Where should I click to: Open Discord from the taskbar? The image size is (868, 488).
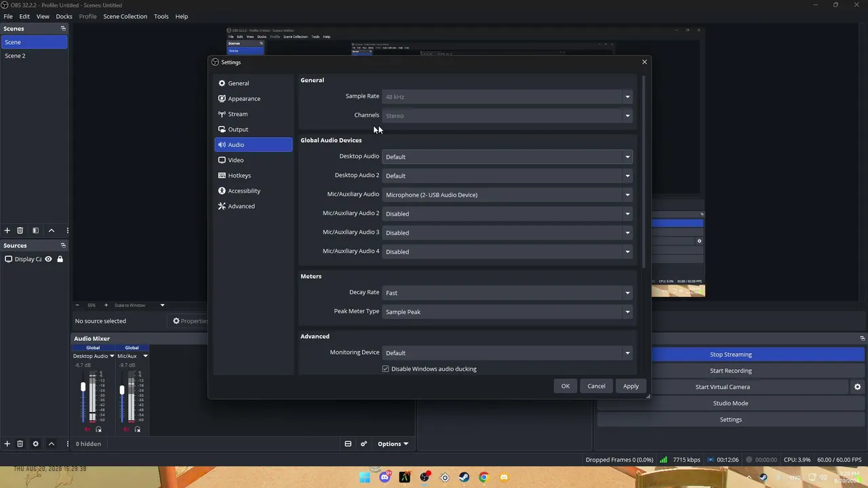click(x=385, y=477)
